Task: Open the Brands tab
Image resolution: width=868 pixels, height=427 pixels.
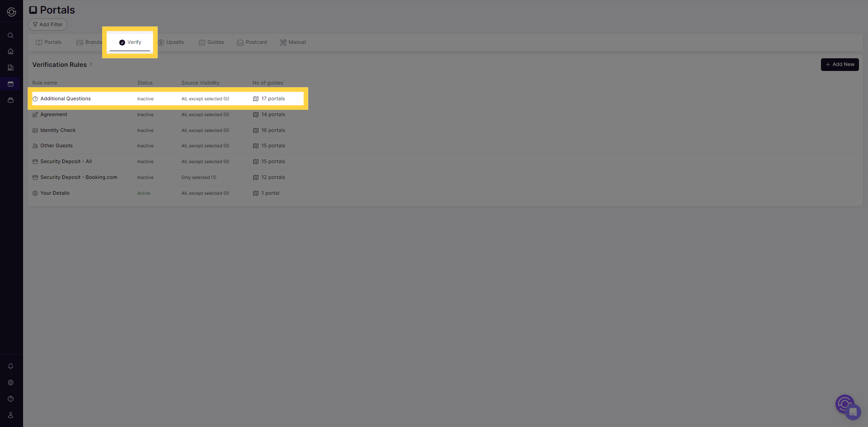Action: [89, 42]
